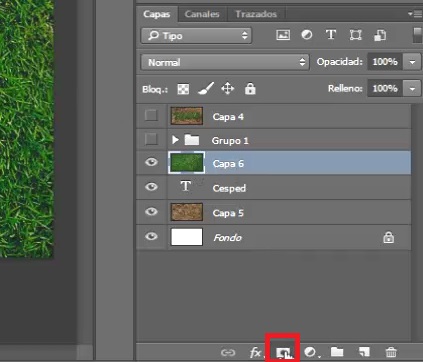Switch to the Trazados tab

(x=256, y=14)
